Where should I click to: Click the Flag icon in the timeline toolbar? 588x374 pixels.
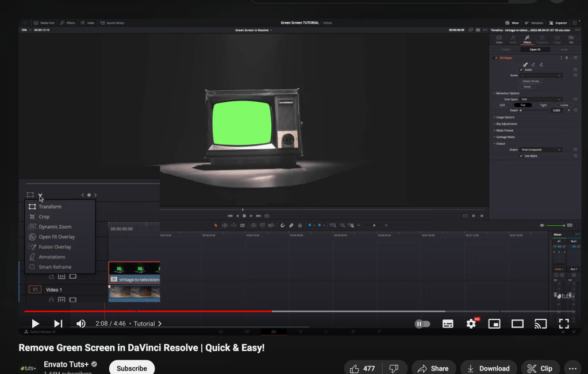pyautogui.click(x=310, y=225)
